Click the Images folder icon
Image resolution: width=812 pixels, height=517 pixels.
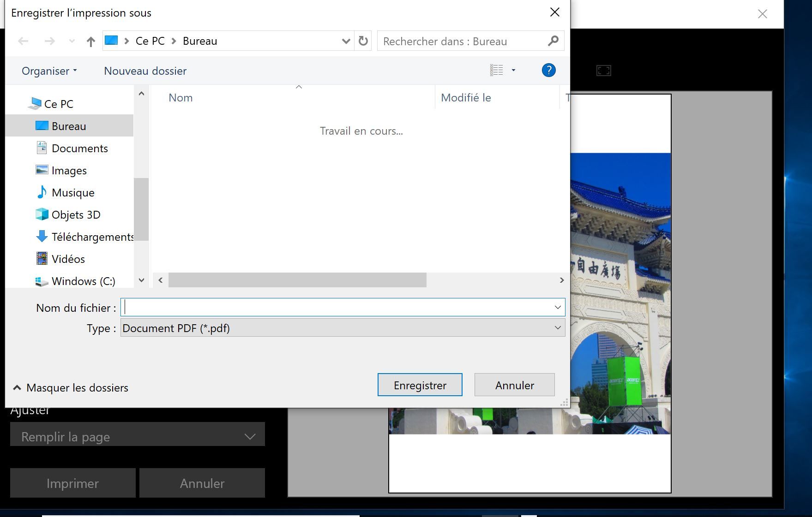pyautogui.click(x=42, y=170)
